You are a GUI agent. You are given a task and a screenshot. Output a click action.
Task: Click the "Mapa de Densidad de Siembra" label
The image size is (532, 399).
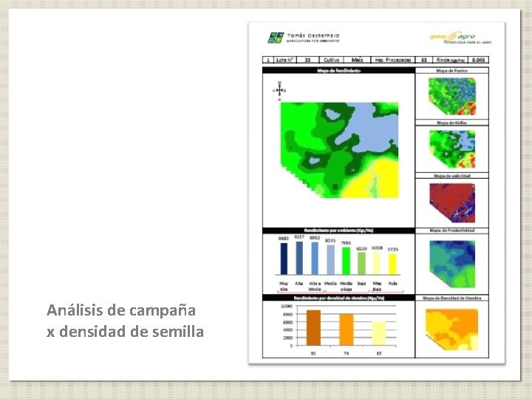[x=452, y=298]
